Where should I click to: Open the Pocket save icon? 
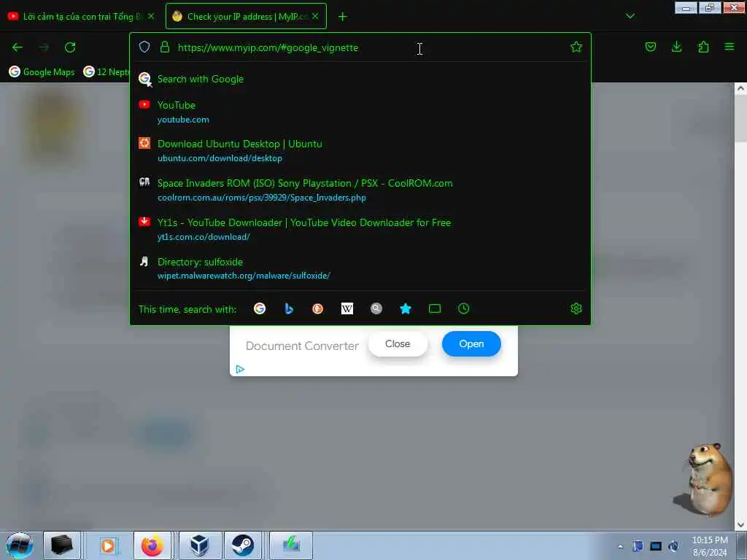click(650, 47)
